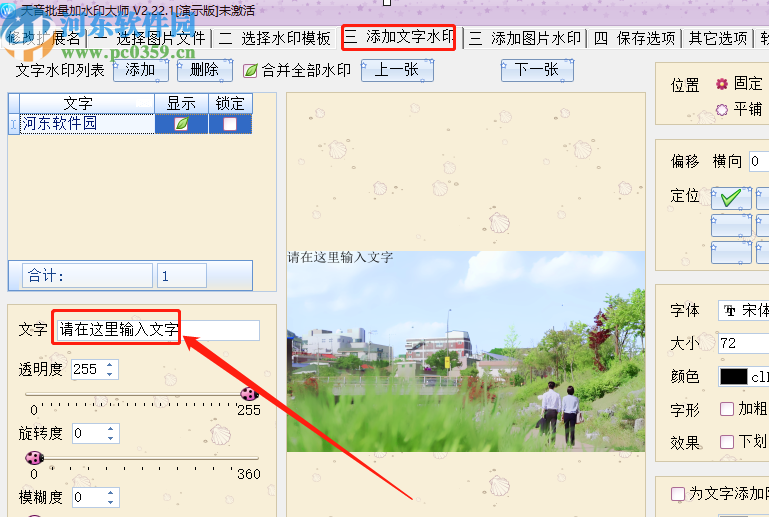
Task: Switch to 选择水印模板 tab
Action: (x=275, y=38)
